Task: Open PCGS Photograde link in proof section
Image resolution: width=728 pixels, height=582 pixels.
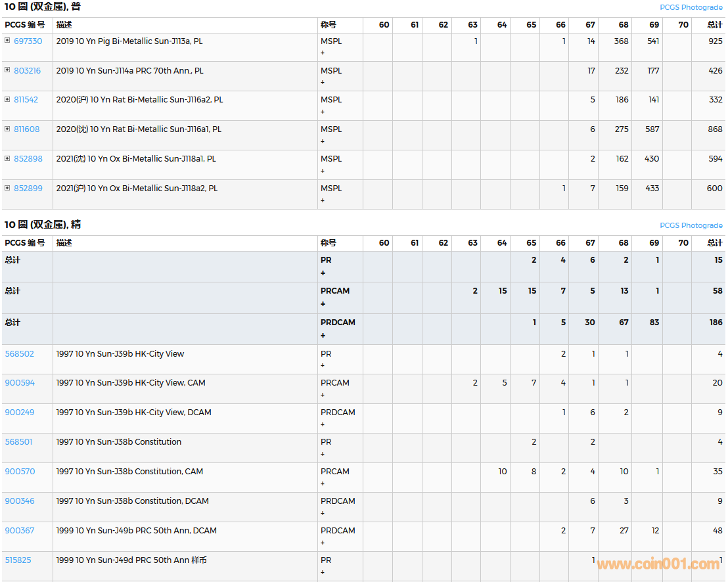Action: (x=691, y=225)
